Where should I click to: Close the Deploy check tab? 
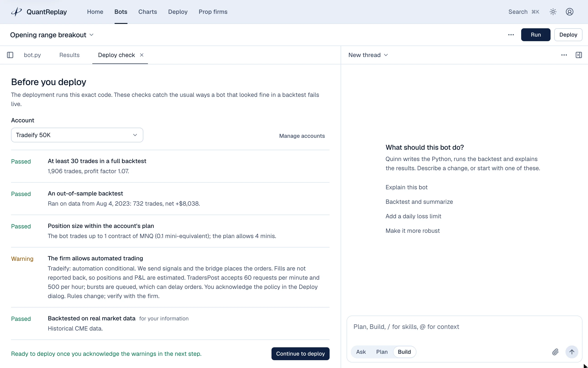pyautogui.click(x=142, y=55)
